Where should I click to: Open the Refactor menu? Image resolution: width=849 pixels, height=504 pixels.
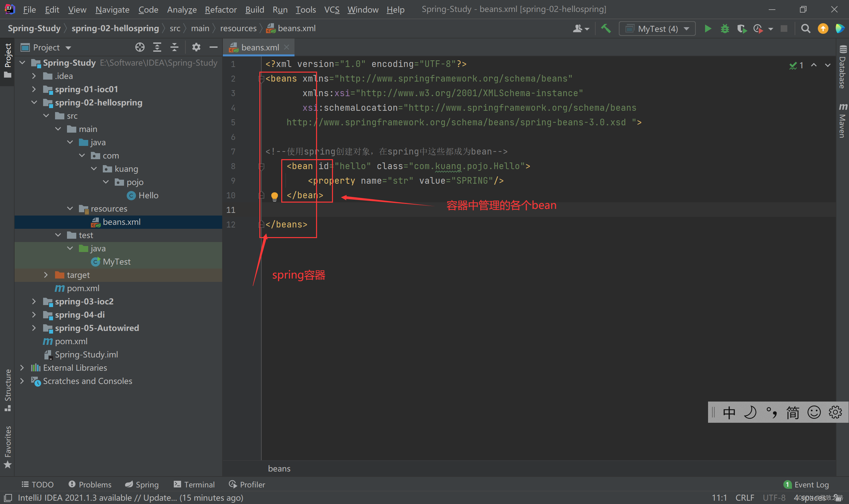[221, 10]
